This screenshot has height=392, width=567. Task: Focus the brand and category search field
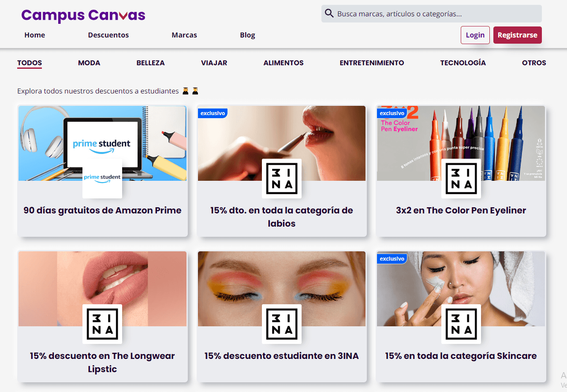click(431, 14)
